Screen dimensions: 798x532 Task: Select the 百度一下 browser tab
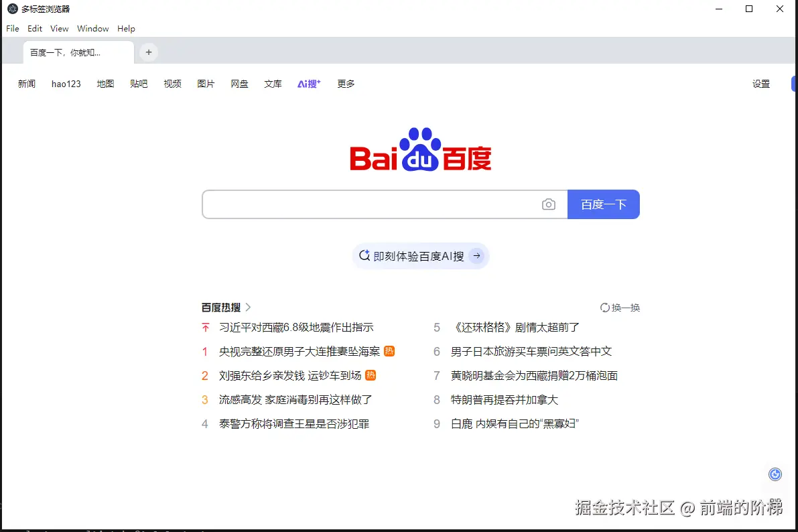coord(79,52)
